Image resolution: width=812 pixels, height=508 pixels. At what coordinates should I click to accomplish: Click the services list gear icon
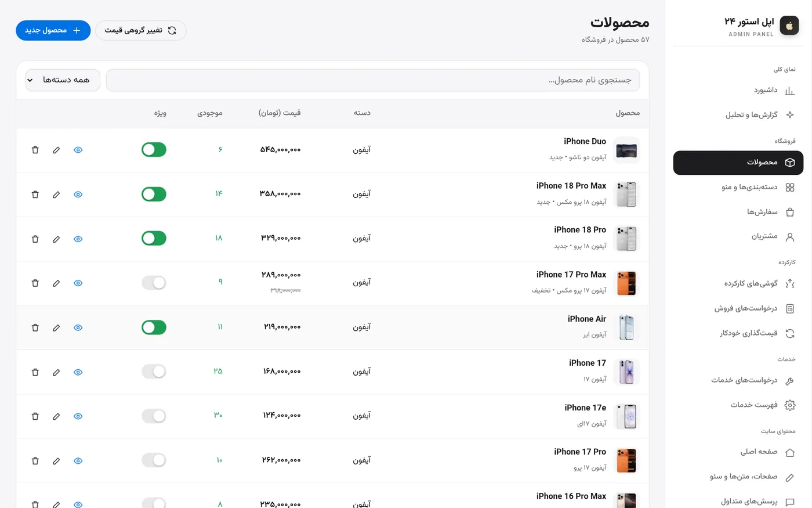(x=790, y=405)
